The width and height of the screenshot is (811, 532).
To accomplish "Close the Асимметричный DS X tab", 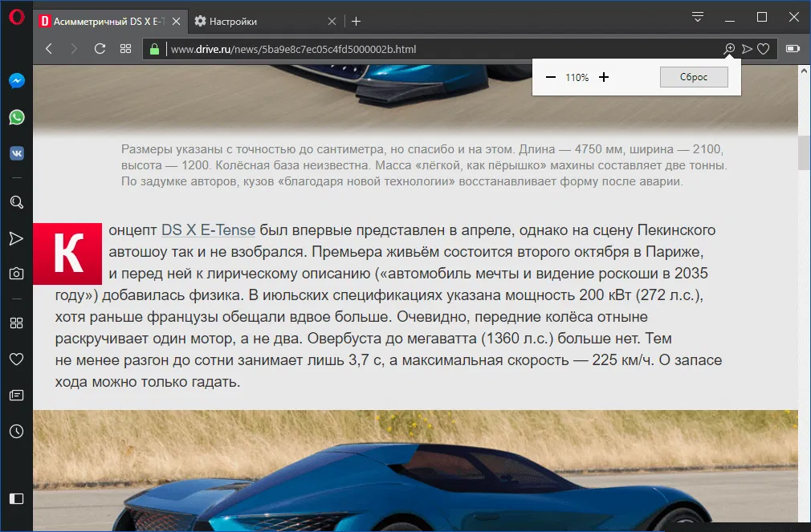I will click(x=177, y=21).
